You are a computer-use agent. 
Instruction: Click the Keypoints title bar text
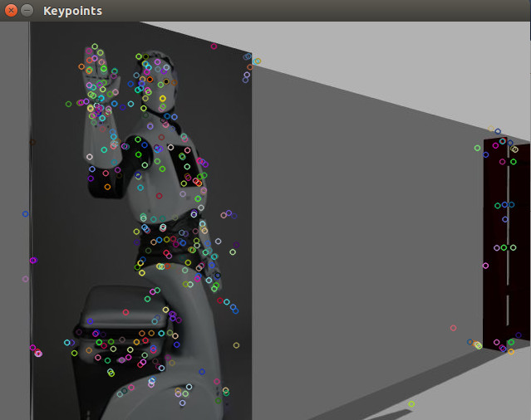pyautogui.click(x=73, y=11)
